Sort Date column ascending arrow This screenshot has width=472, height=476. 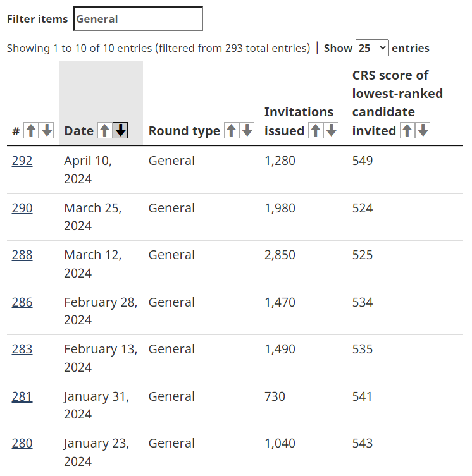pos(105,131)
